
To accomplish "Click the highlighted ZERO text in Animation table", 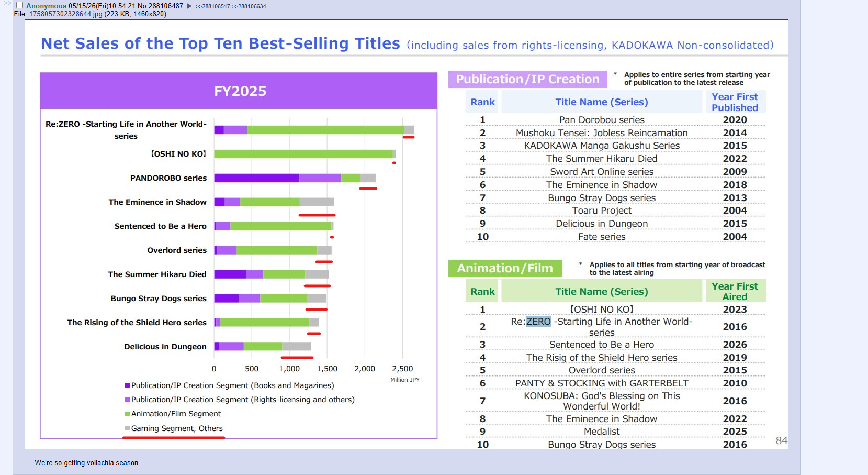I will pyautogui.click(x=538, y=322).
